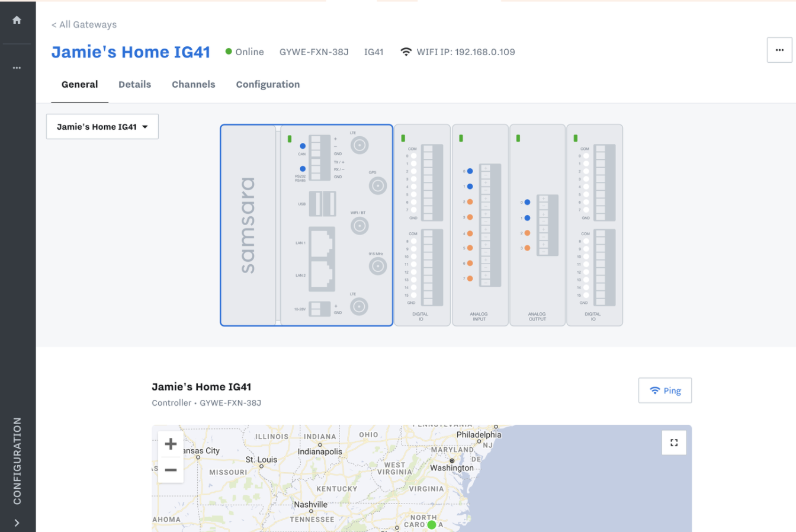Select the GPS antenna connector
Viewport: 796px width, 532px height.
pos(377,185)
